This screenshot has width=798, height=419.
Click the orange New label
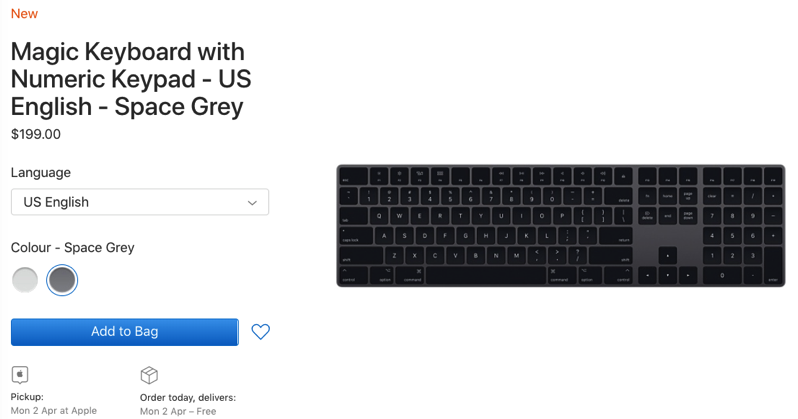click(24, 14)
